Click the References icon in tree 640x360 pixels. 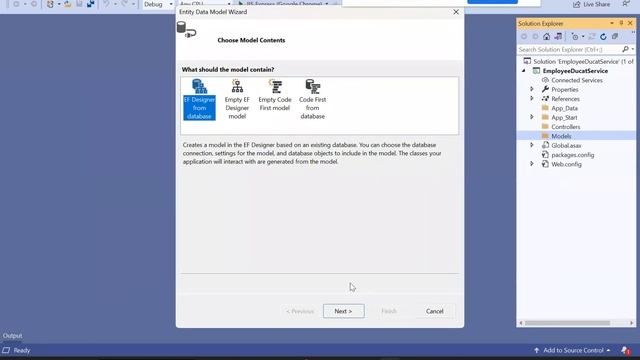point(545,98)
